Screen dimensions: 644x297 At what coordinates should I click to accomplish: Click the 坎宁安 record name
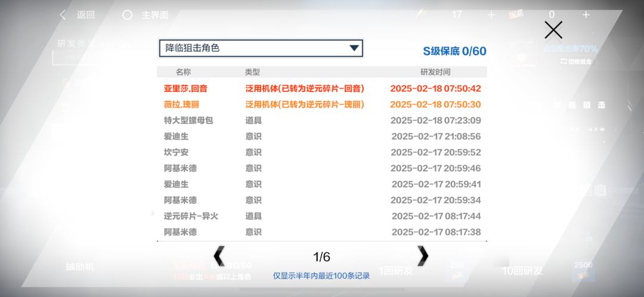(x=176, y=153)
